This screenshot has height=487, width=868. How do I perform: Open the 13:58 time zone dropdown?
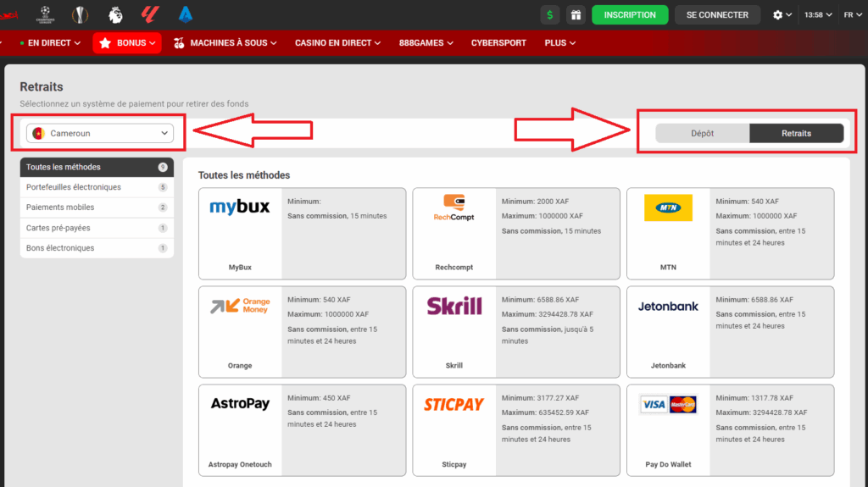[818, 15]
